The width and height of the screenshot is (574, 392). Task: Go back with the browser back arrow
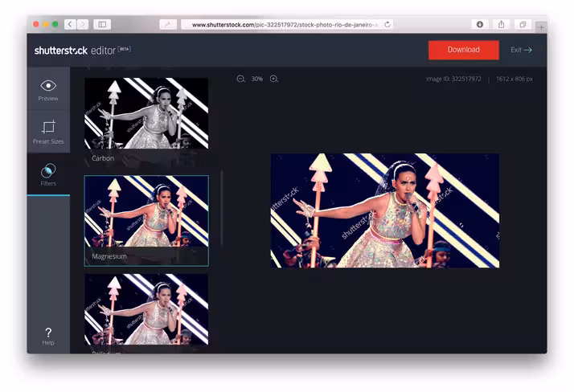[70, 24]
